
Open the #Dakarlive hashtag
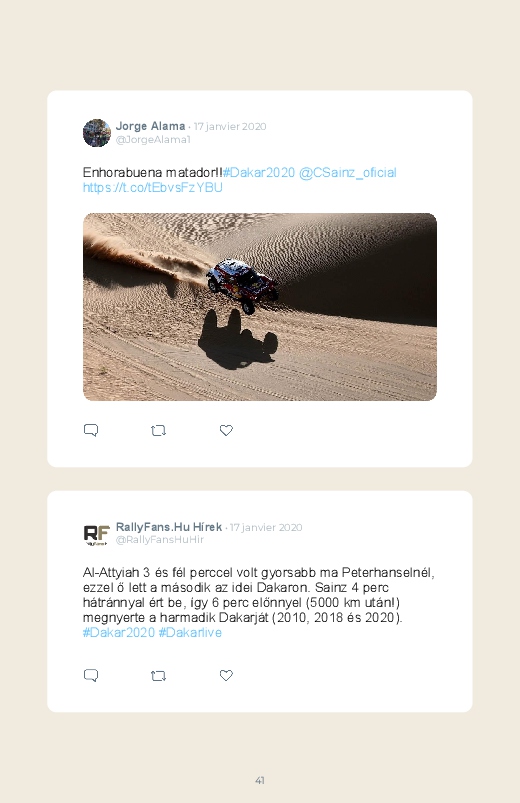pyautogui.click(x=190, y=632)
